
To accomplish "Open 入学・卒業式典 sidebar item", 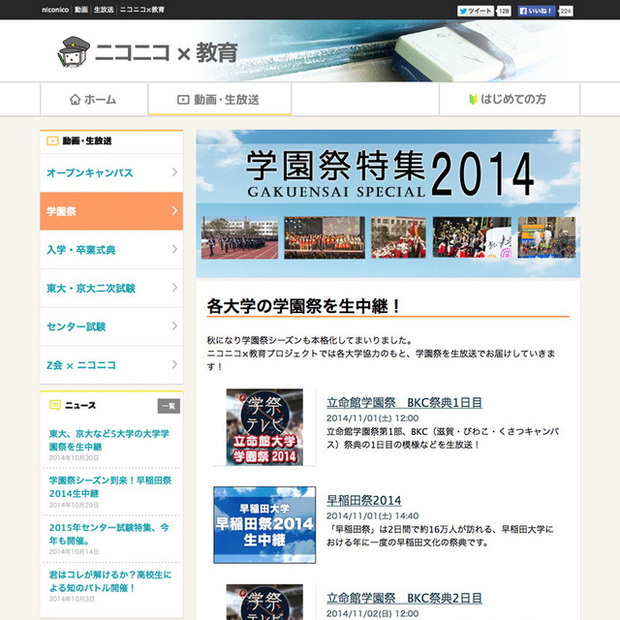I will 112,250.
